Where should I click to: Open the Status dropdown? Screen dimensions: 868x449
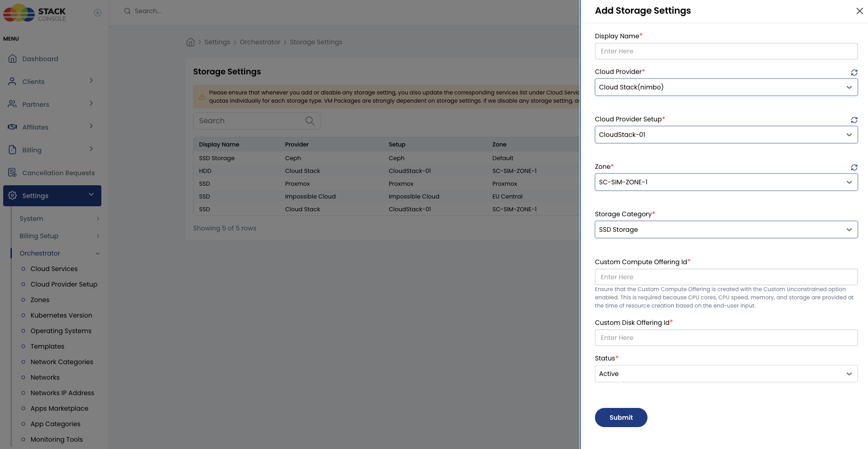(726, 374)
